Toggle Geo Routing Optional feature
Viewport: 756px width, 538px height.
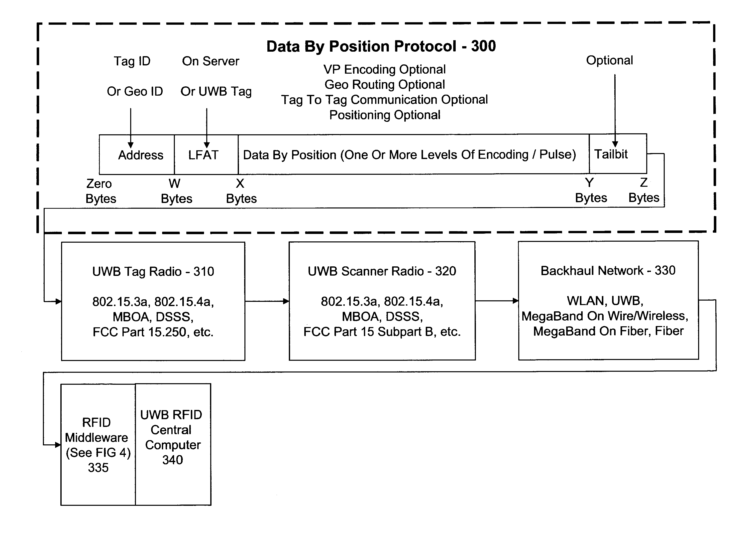click(x=379, y=80)
